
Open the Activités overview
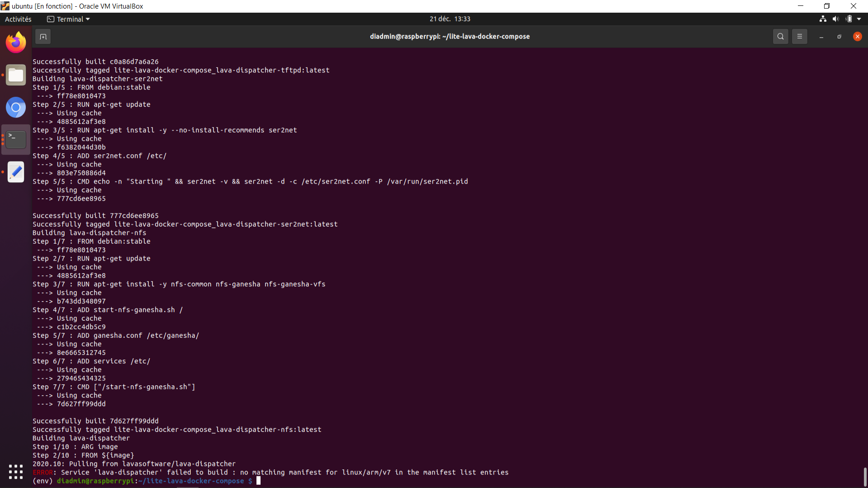point(18,19)
